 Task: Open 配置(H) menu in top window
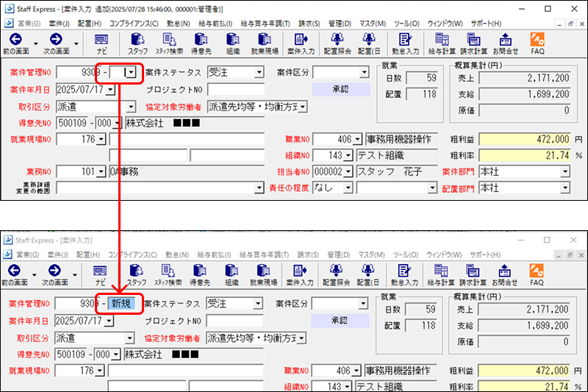(90, 24)
